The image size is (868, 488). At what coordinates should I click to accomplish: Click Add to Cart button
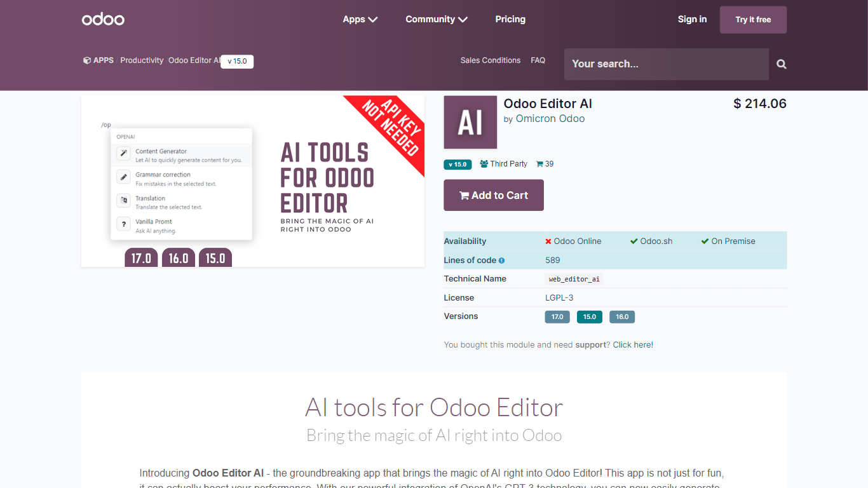click(x=494, y=195)
